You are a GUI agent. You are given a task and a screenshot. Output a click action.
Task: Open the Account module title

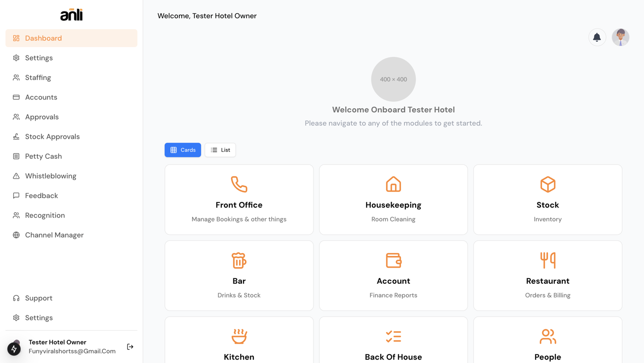coord(394,281)
